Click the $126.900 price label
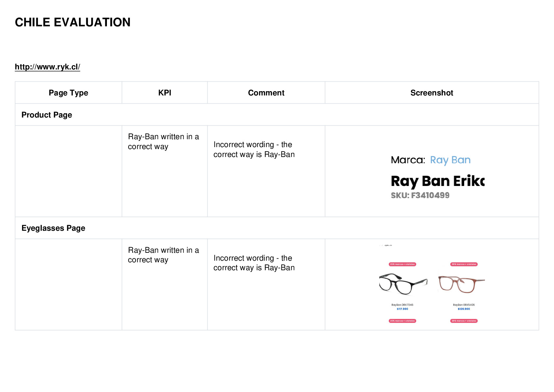The height and width of the screenshot is (392, 554). (x=464, y=309)
